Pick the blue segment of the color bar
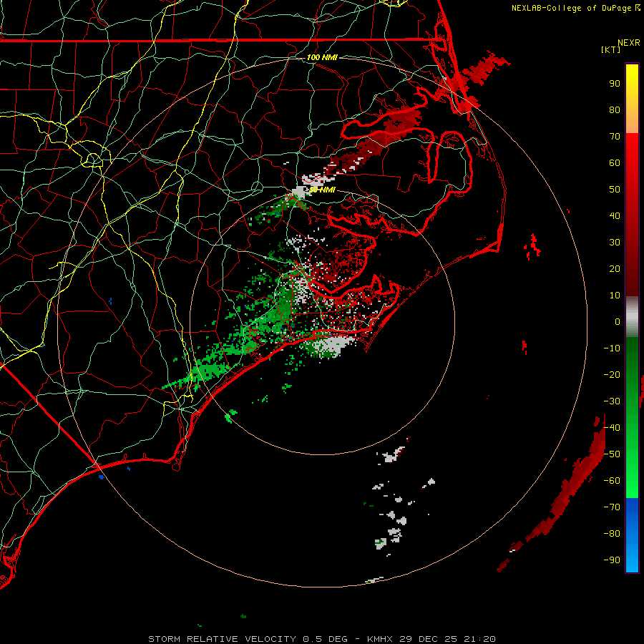Viewport: 644px width, 644px height. 632,535
